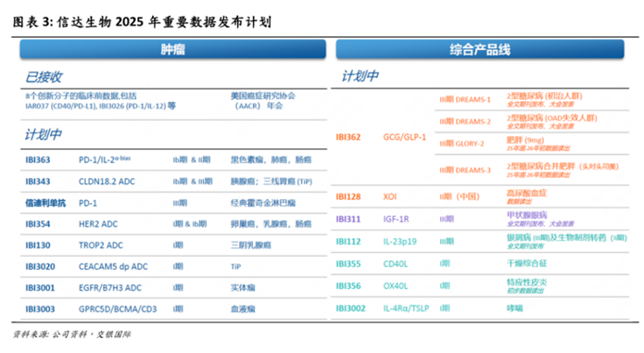Click the IBI356 product code
Image resolution: width=644 pixels, height=353 pixels.
pyautogui.click(x=348, y=285)
